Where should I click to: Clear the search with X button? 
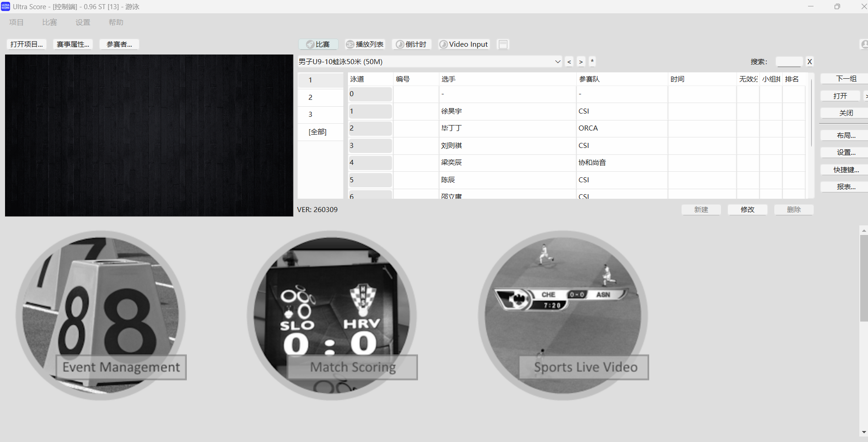pos(809,62)
